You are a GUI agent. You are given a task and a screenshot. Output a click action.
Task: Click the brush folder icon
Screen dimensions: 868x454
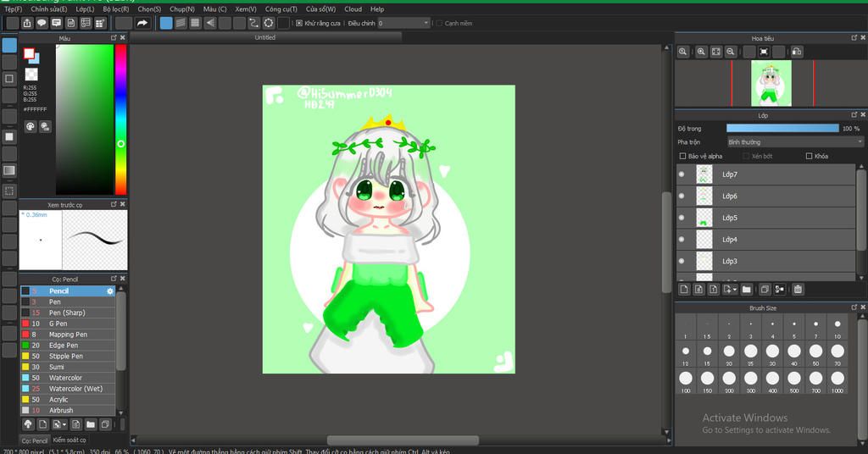[91, 424]
